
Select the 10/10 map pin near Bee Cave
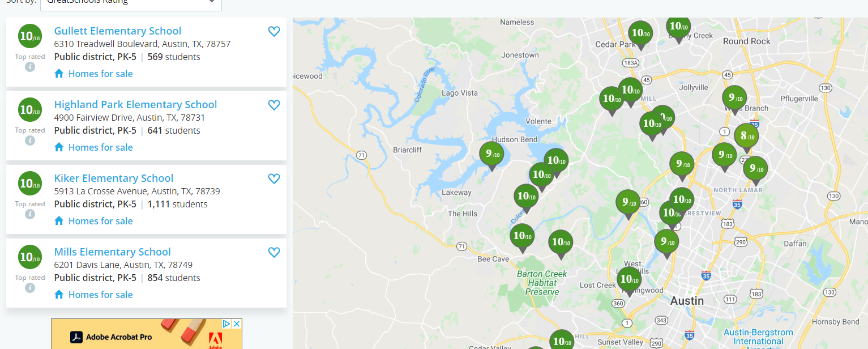tap(522, 239)
